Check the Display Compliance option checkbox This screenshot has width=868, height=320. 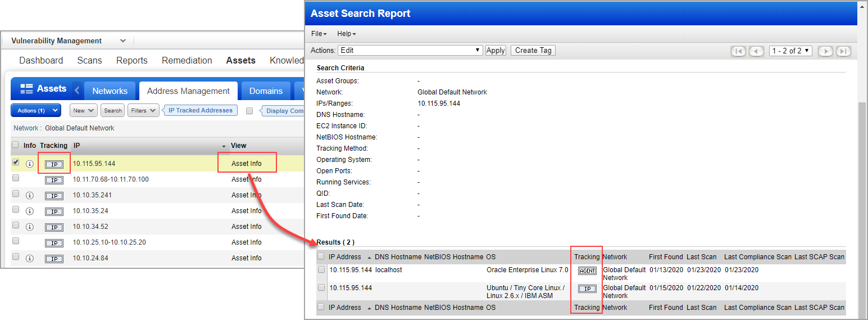tap(249, 111)
